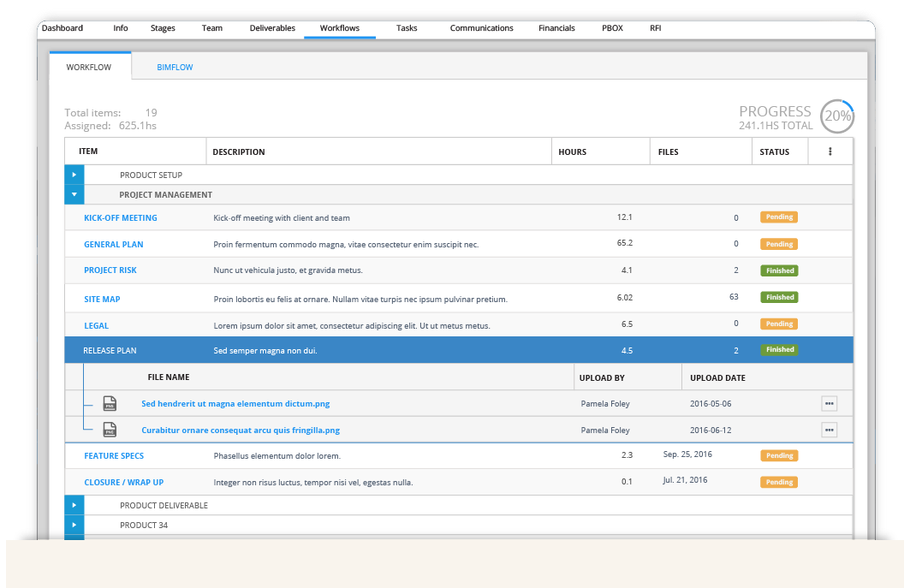Image resolution: width=916 pixels, height=588 pixels.
Task: Click PNG file icon for Sed hendrerit file
Action: point(110,403)
